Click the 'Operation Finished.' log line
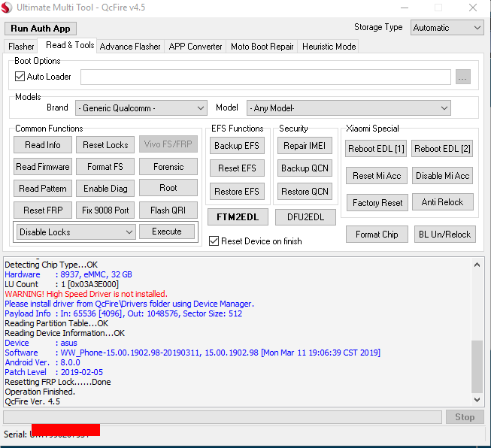The image size is (491, 448). 40,392
